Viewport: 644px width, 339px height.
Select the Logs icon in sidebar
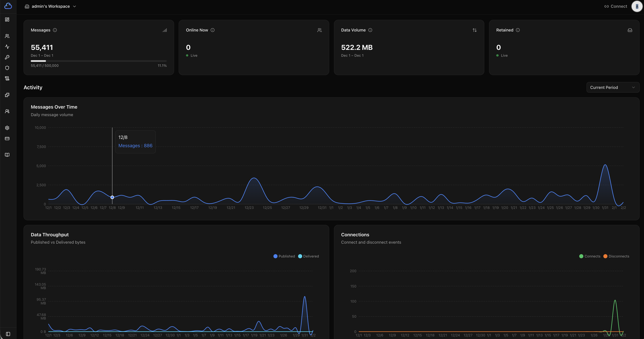click(x=7, y=78)
